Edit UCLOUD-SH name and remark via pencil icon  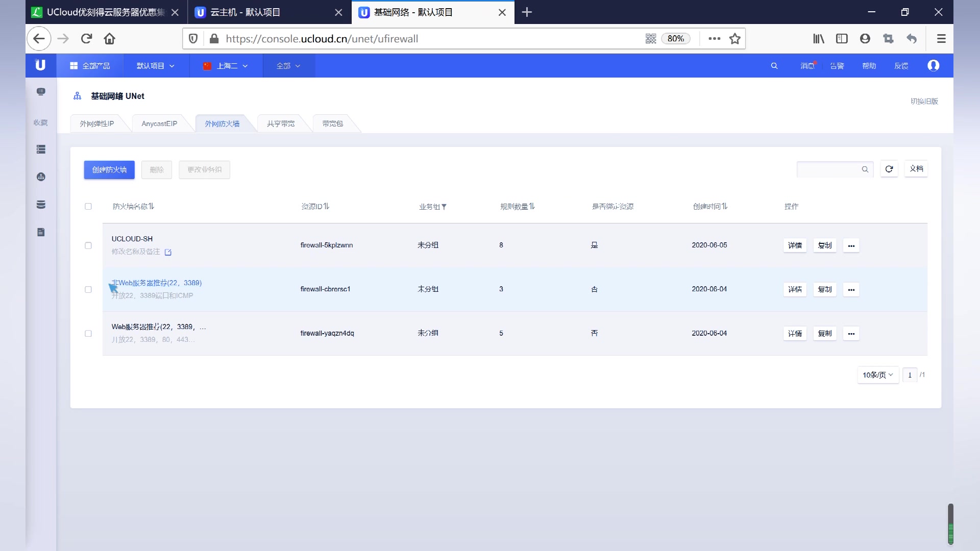pos(168,252)
